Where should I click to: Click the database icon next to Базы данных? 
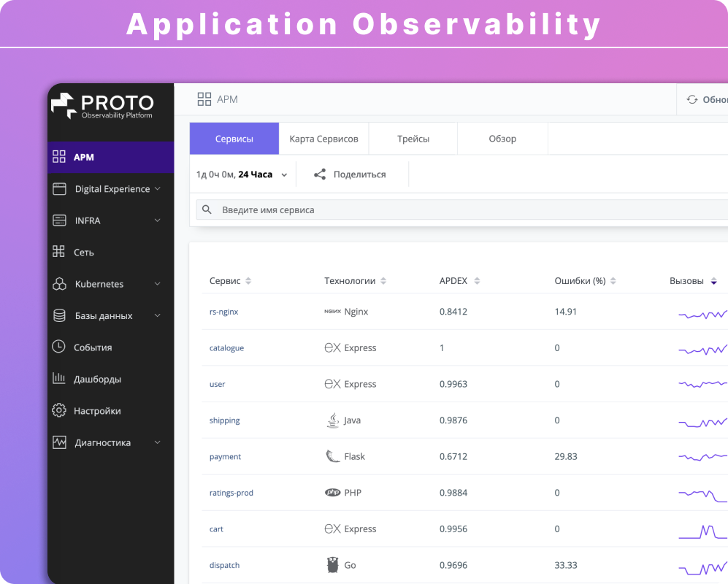58,315
